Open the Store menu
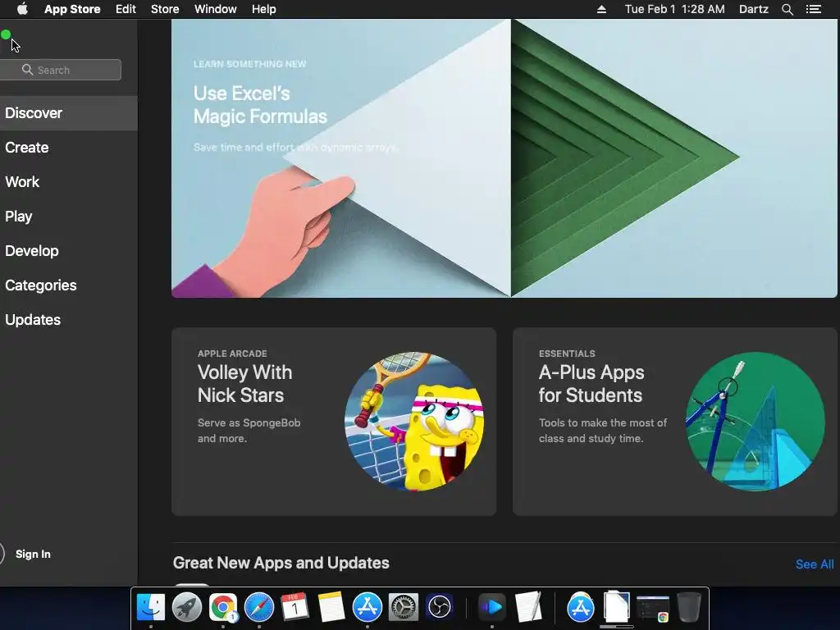 tap(165, 9)
